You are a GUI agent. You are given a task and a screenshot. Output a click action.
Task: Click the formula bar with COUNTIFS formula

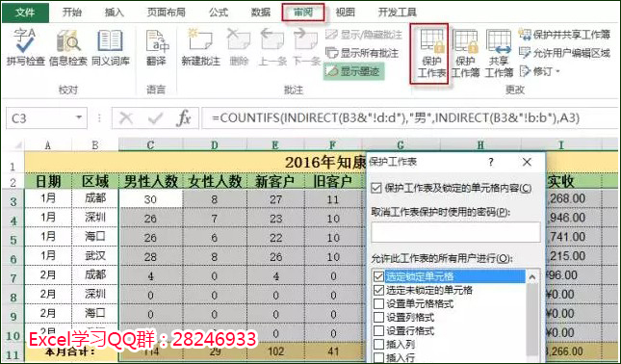click(x=410, y=118)
